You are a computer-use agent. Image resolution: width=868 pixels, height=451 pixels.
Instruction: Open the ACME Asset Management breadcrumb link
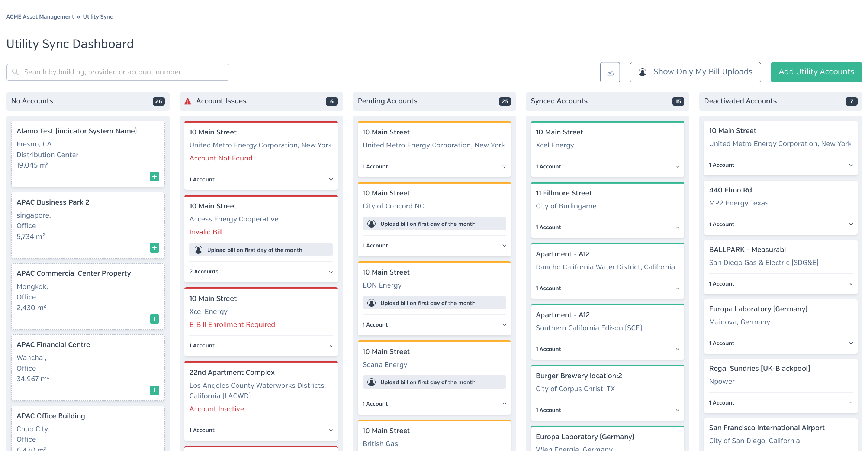click(40, 16)
